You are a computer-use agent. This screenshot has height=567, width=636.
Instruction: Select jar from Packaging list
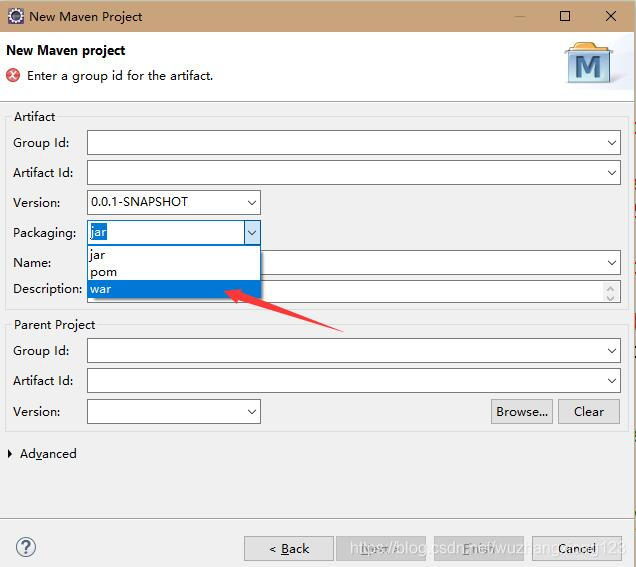pos(174,255)
